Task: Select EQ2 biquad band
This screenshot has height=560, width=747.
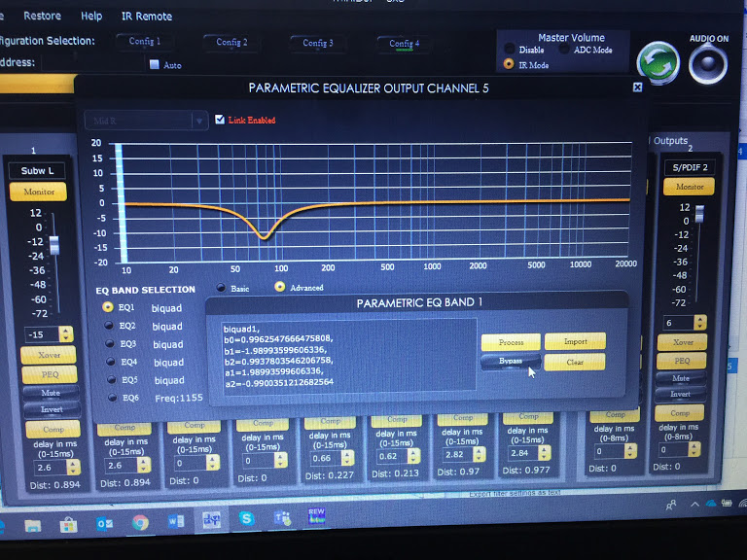Action: pyautogui.click(x=109, y=326)
